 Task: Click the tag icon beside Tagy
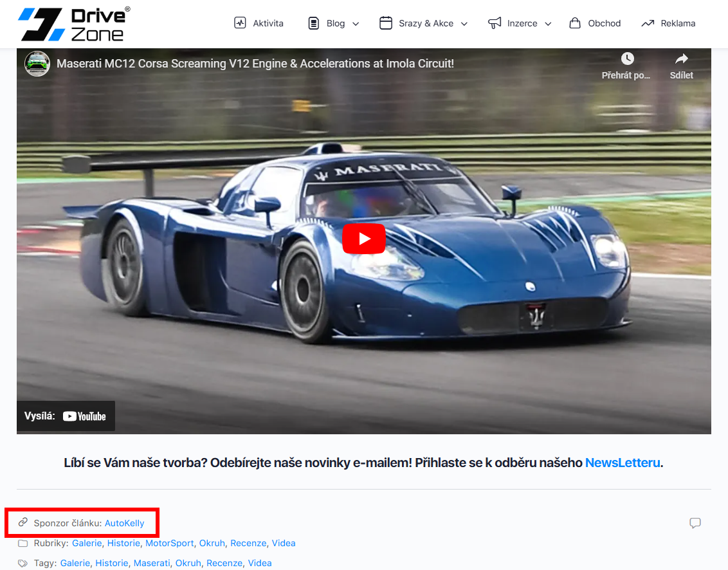pos(23,564)
